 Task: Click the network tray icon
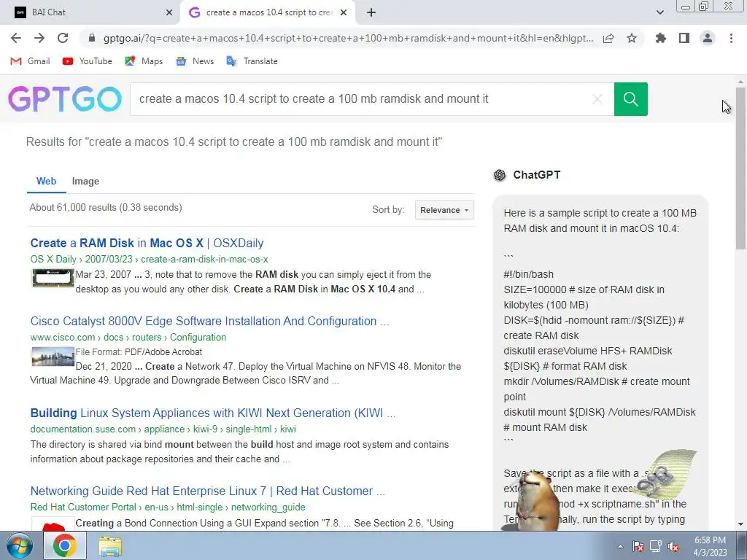click(656, 546)
